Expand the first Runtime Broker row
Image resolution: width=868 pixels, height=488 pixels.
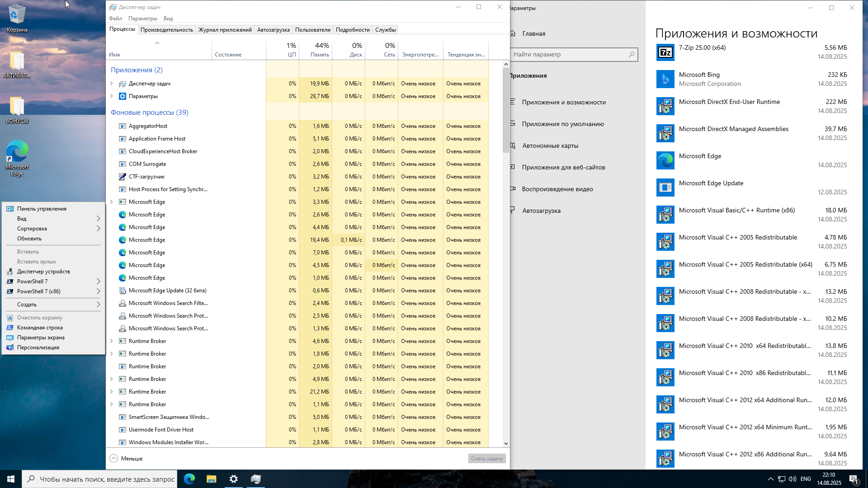[112, 341]
